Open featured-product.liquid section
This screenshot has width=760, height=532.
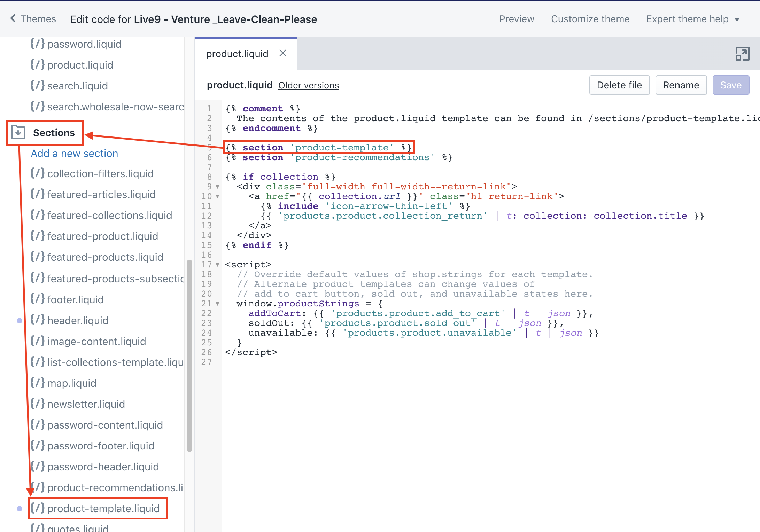(102, 236)
